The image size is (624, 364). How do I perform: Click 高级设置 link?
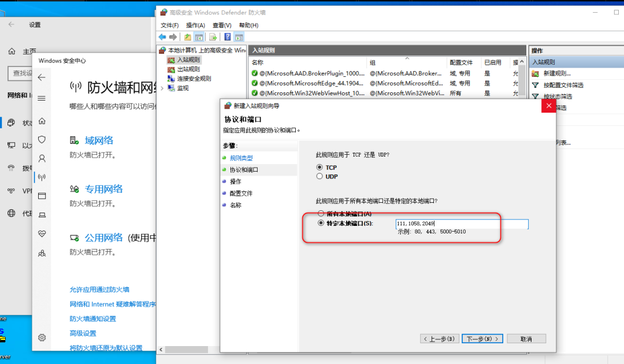point(83,333)
